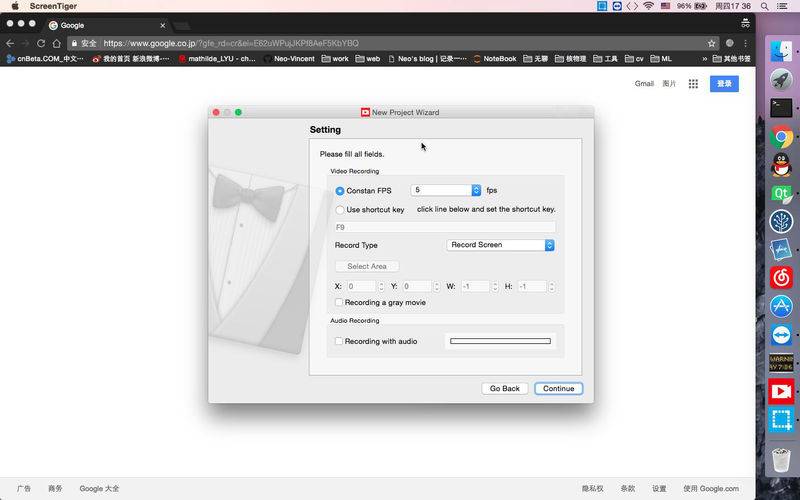Open the cnBeta.COM bookmark
The height and width of the screenshot is (500, 800).
(x=45, y=59)
